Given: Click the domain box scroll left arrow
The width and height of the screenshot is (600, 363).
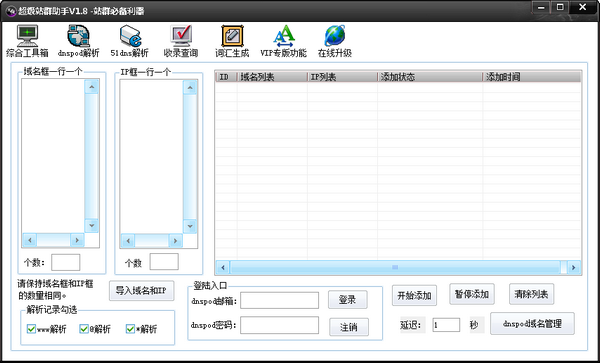Looking at the screenshot, I should (29, 240).
